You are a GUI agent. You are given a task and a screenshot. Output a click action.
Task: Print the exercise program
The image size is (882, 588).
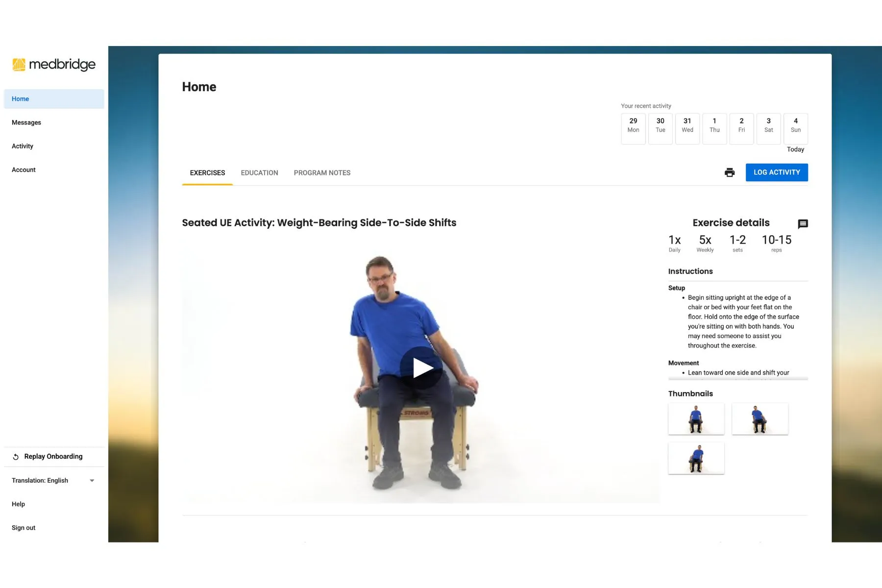click(x=730, y=172)
